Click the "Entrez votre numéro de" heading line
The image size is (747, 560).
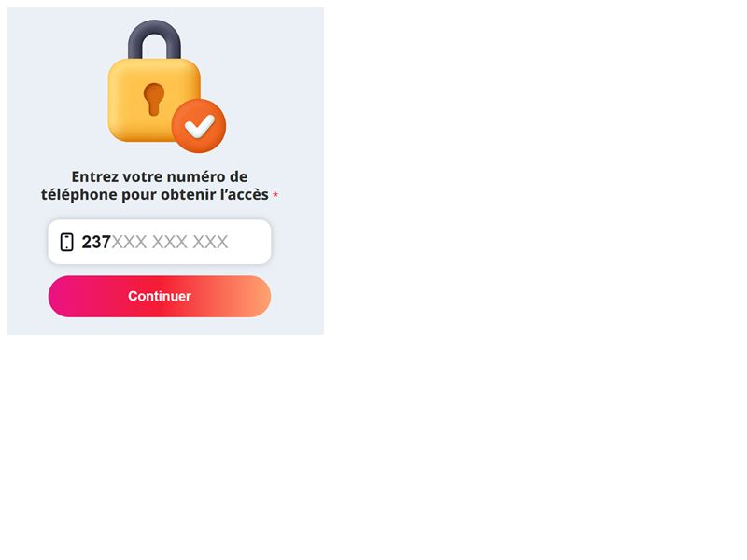click(160, 176)
